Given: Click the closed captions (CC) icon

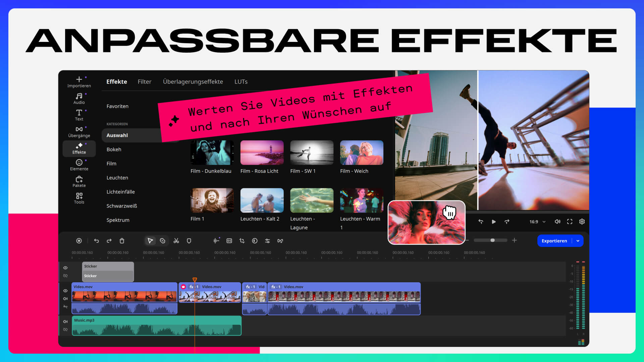Looking at the screenshot, I should pos(229,241).
